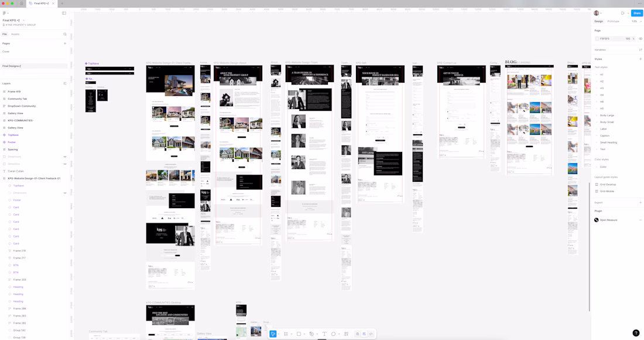Switch to Design mode in toolbar
644x340 pixels.
364,334
